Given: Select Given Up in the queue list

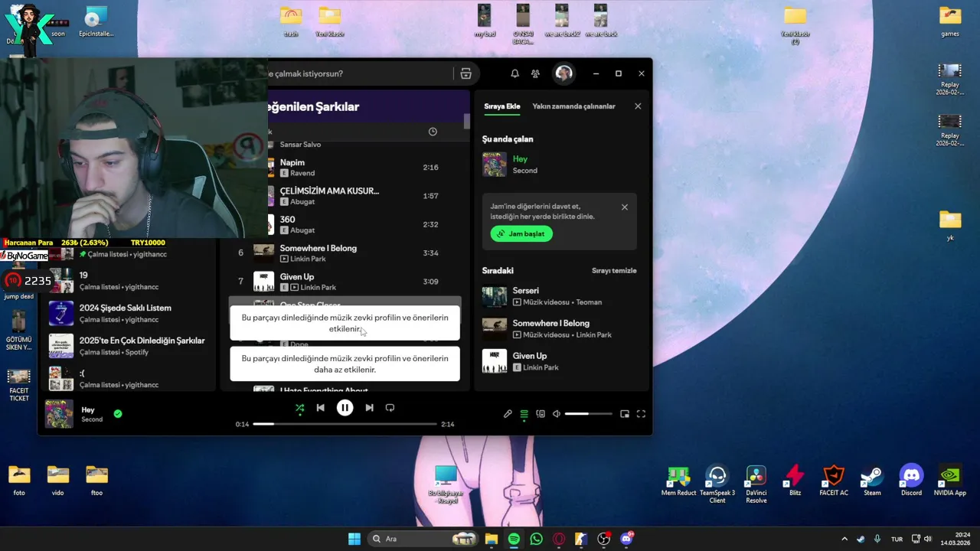Looking at the screenshot, I should coord(560,361).
